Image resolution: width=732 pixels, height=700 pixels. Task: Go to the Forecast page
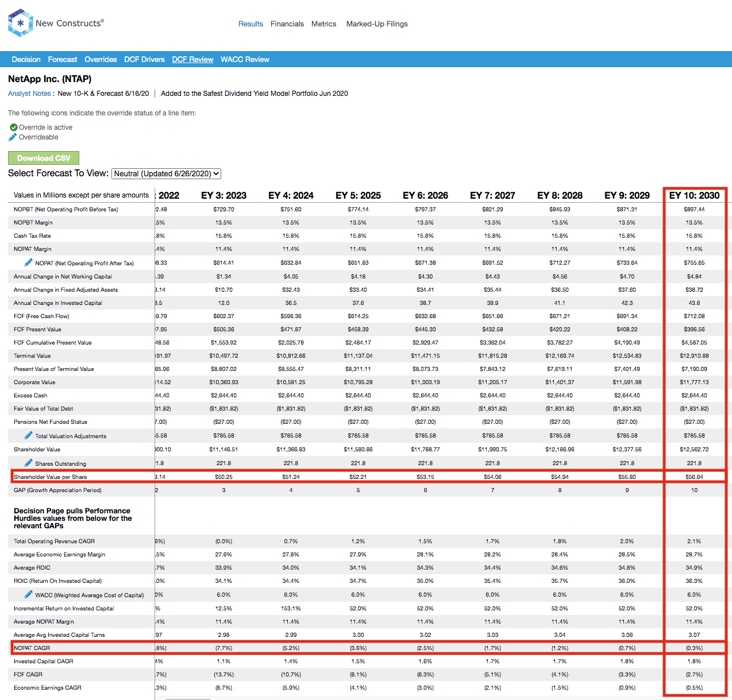click(x=63, y=60)
